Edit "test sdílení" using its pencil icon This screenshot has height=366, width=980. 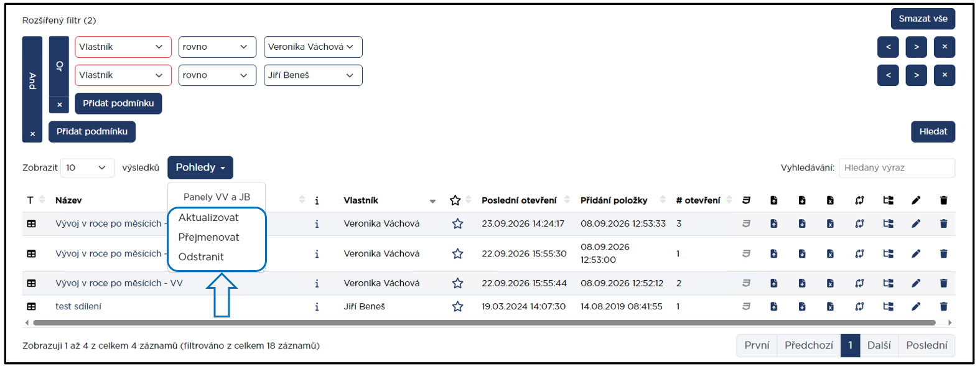[x=916, y=306]
